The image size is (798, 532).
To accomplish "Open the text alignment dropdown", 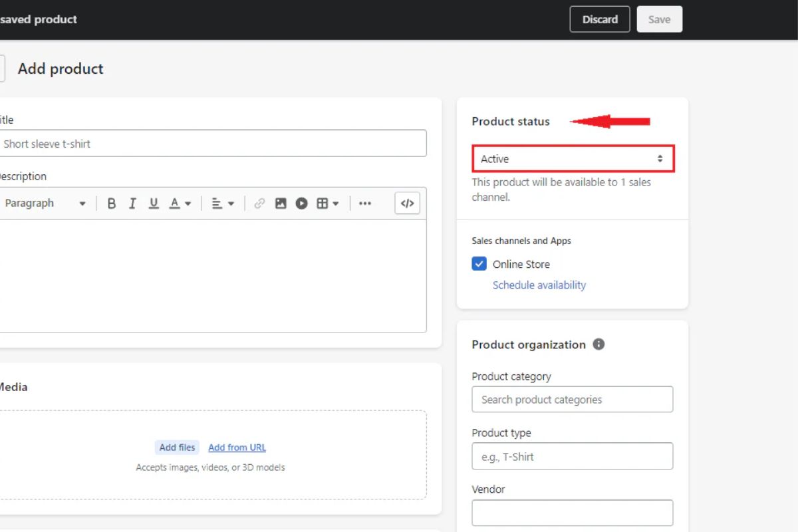I will click(x=223, y=203).
